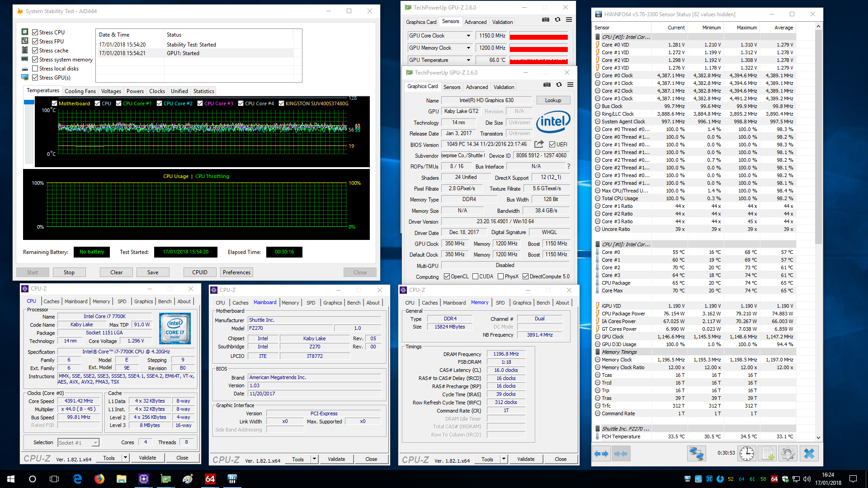The image size is (868, 488).
Task: Uncheck Stress FPU option
Action: 35,41
